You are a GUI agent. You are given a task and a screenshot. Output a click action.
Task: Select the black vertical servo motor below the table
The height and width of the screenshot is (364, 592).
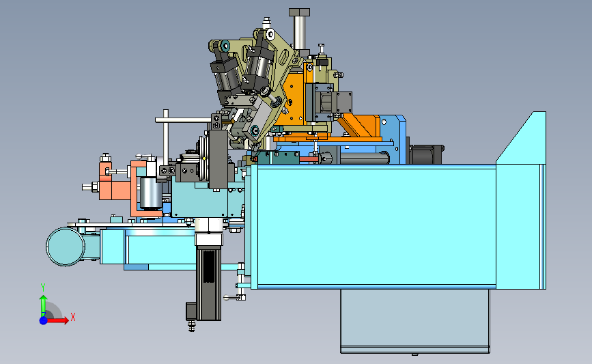208,283
